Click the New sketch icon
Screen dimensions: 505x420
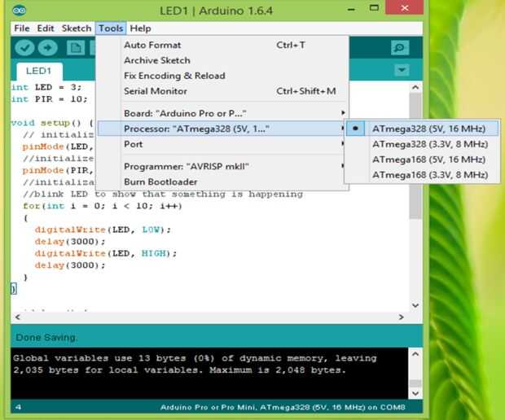coord(76,48)
